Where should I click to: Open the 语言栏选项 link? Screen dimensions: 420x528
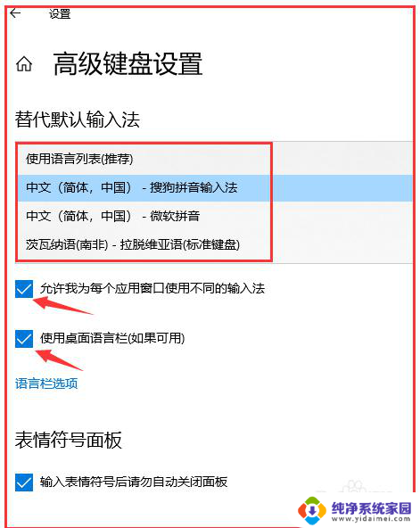[x=46, y=384]
